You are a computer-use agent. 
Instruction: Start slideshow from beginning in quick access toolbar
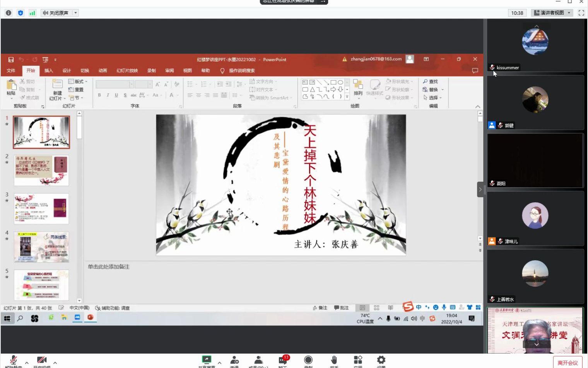(x=45, y=60)
